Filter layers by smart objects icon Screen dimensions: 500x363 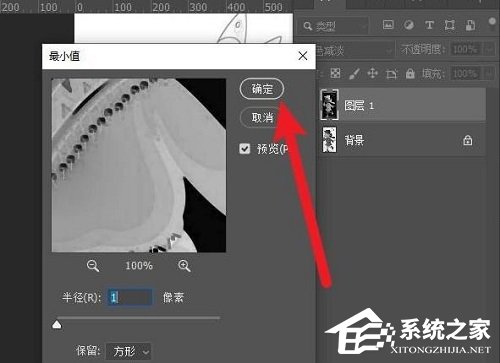tap(470, 25)
